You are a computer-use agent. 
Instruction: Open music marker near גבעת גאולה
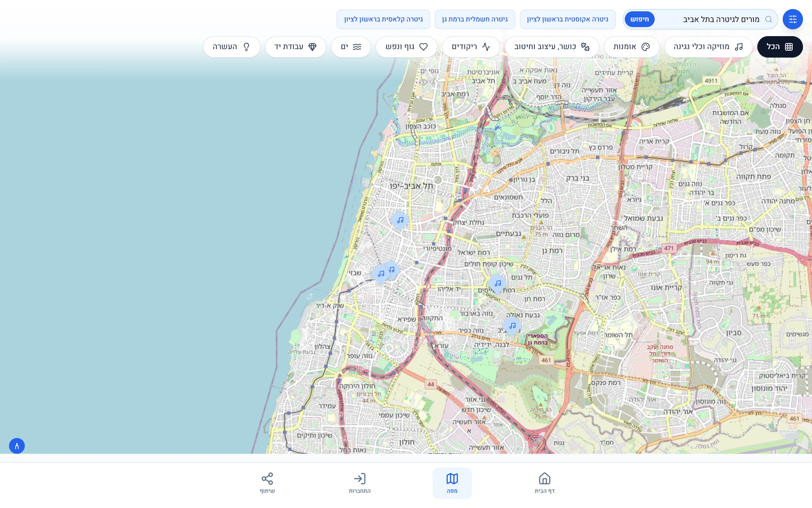coord(512,326)
